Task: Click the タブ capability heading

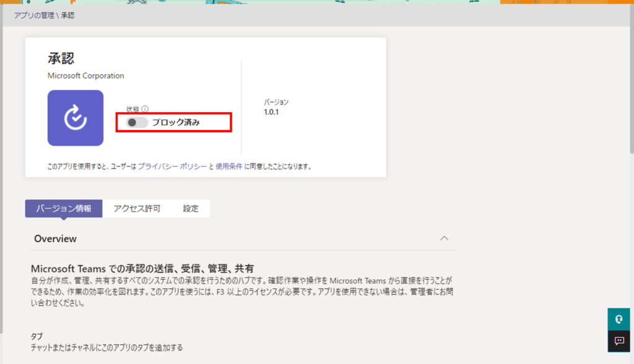Action: coord(37,336)
